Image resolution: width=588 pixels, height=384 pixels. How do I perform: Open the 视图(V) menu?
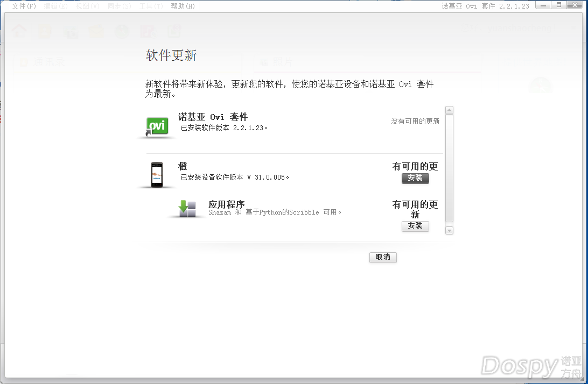[88, 6]
